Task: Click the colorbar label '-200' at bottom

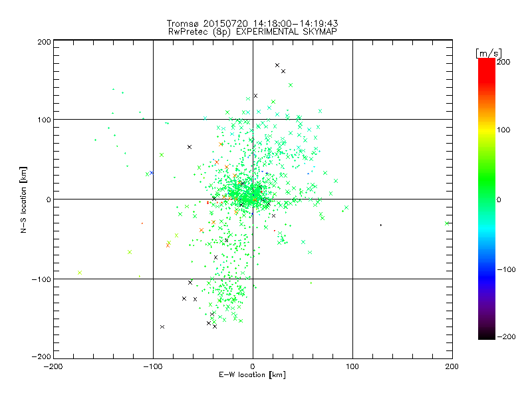Action: [506, 336]
